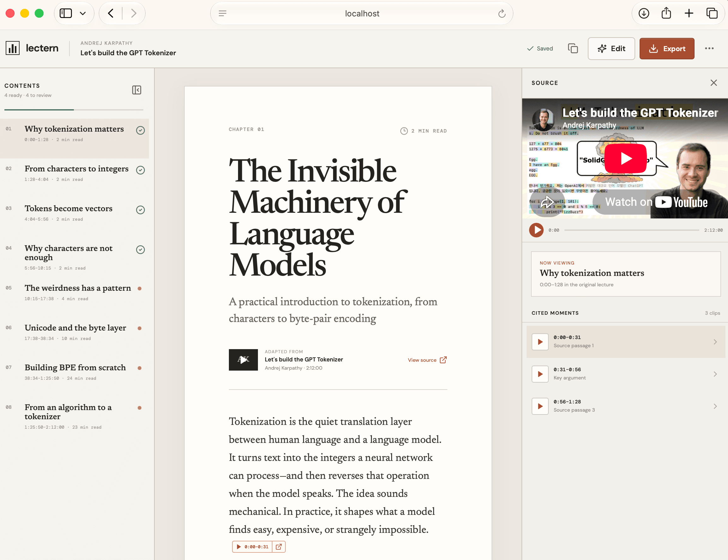
Task: Play the 0:31-0:56 Key argument clip
Action: [540, 374]
